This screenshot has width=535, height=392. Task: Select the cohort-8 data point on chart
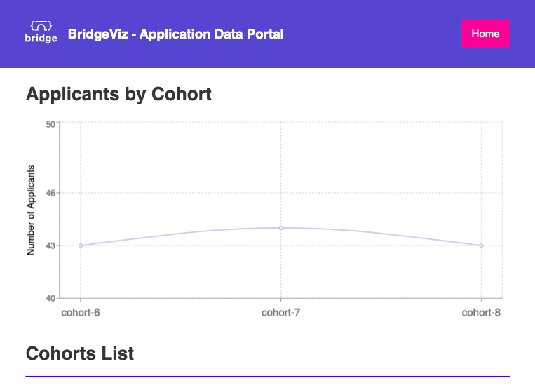click(x=481, y=245)
